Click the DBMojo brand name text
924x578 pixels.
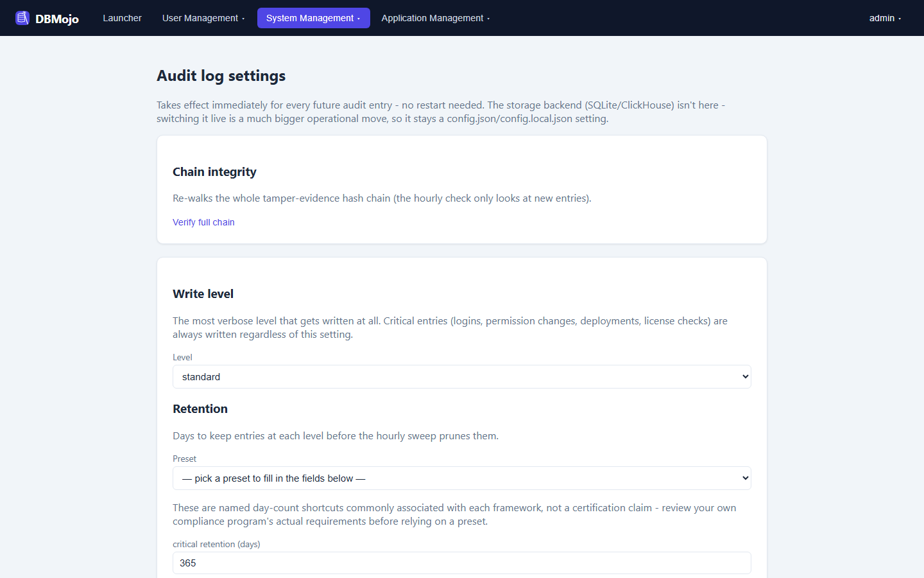[57, 19]
